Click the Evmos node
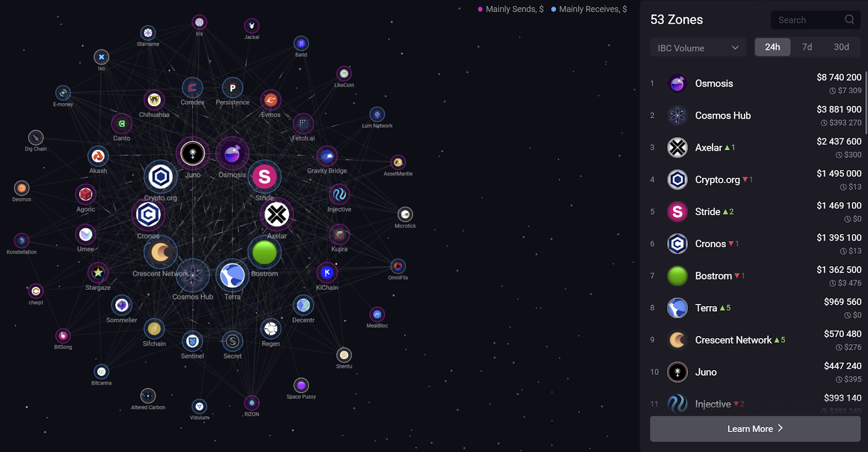The height and width of the screenshot is (452, 868). point(271,100)
